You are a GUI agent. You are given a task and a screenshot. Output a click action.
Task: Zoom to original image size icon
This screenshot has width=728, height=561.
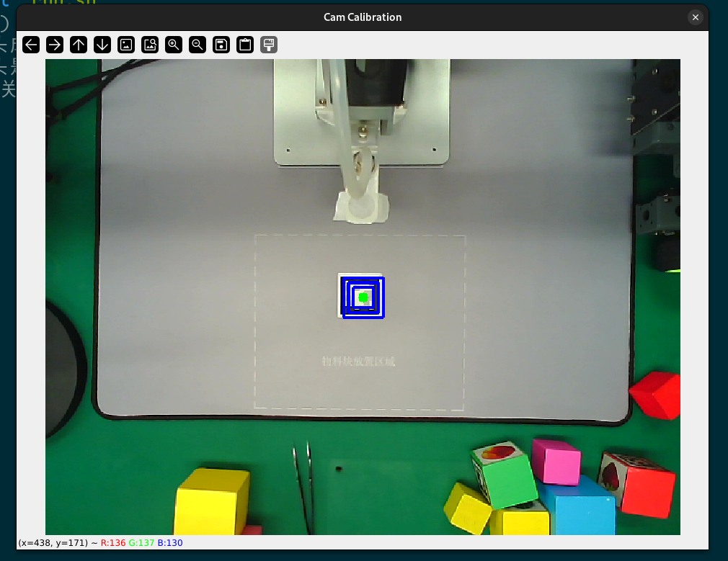[x=126, y=45]
